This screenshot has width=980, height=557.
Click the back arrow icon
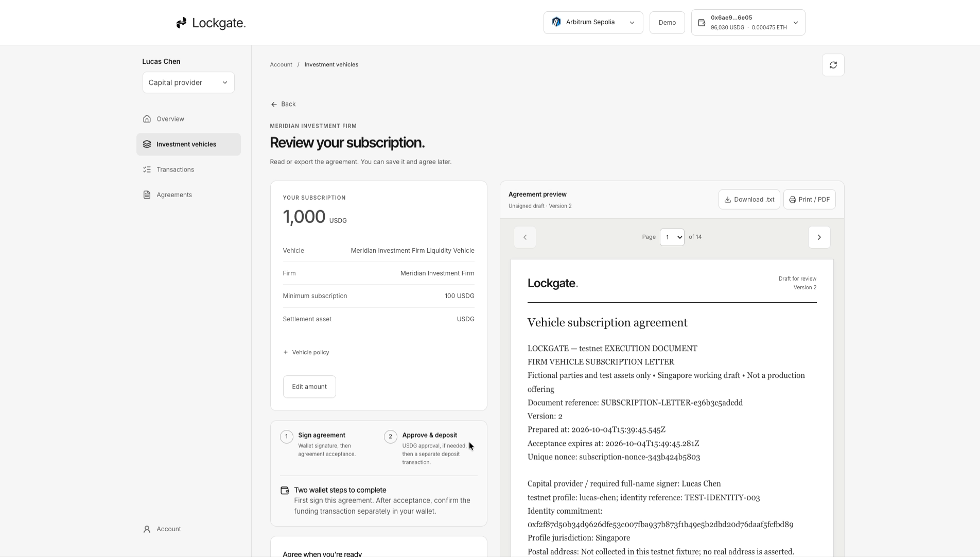[274, 105]
